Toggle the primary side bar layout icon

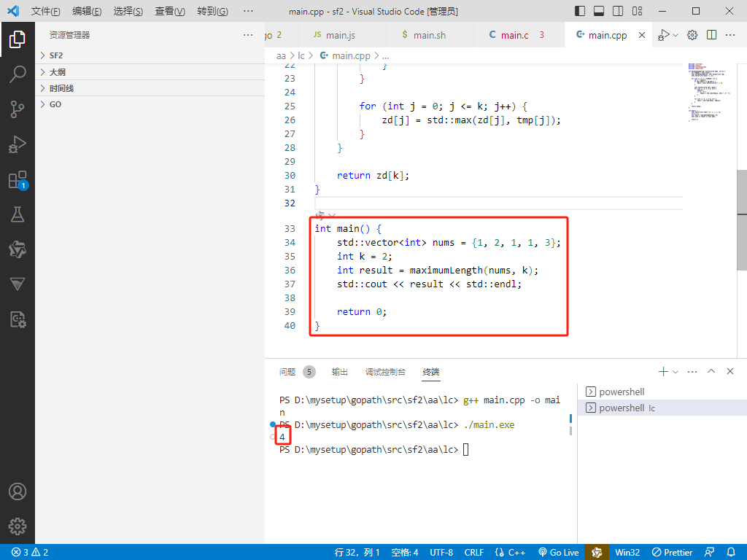[580, 10]
